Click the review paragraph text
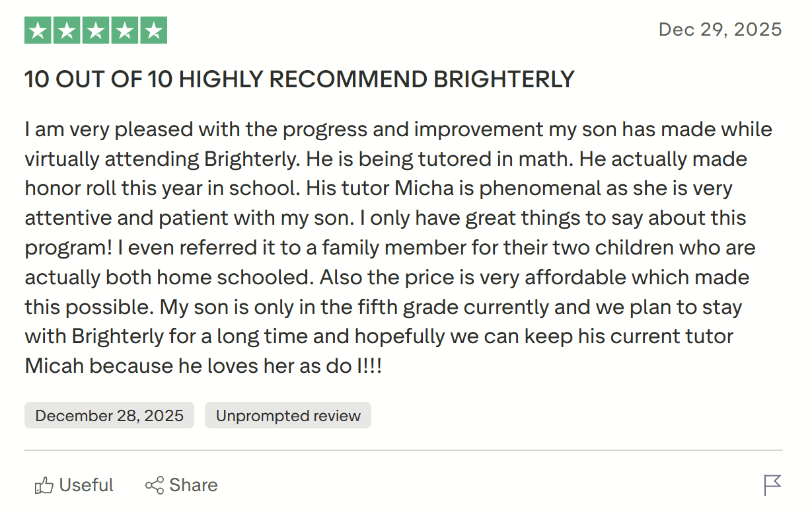Screen dimensions: 812x513 tap(396, 248)
